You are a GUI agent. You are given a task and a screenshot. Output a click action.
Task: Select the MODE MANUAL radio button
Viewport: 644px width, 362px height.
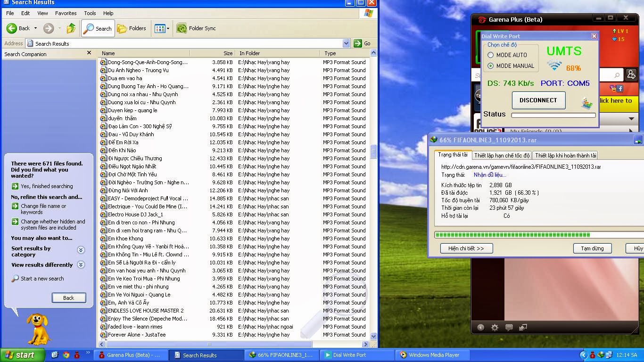(x=491, y=66)
